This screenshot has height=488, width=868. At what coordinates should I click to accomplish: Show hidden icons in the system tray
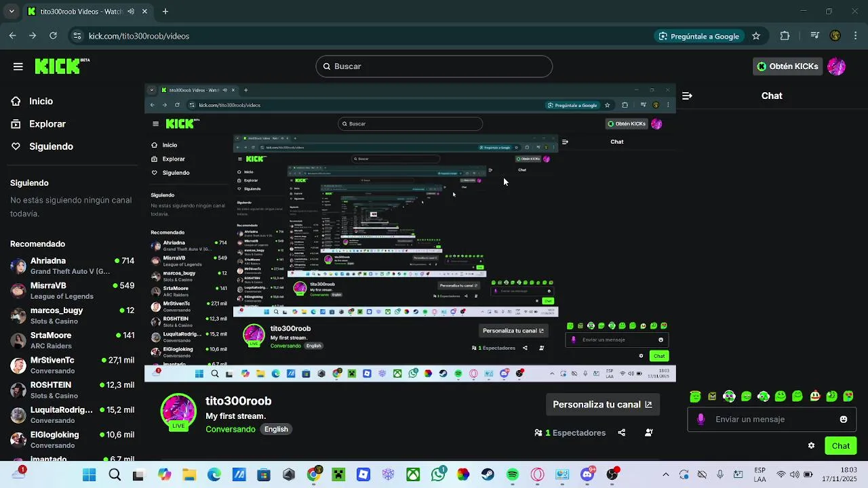pos(665,475)
